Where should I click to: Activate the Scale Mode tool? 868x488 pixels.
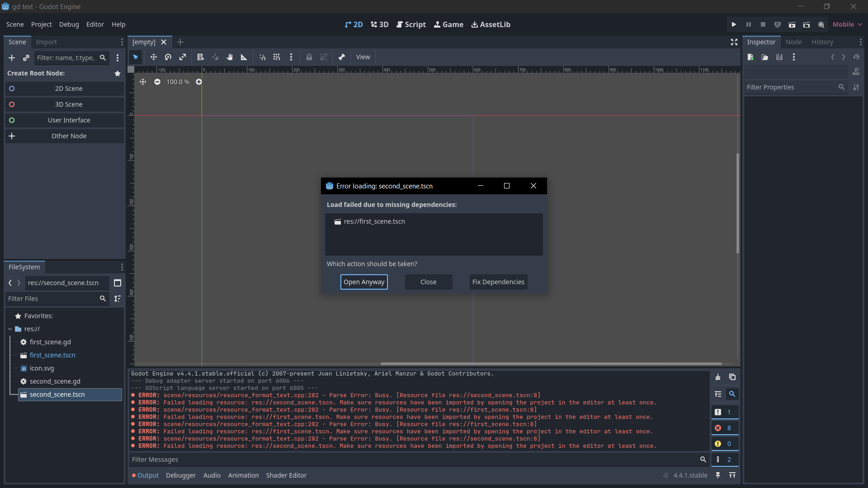183,57
